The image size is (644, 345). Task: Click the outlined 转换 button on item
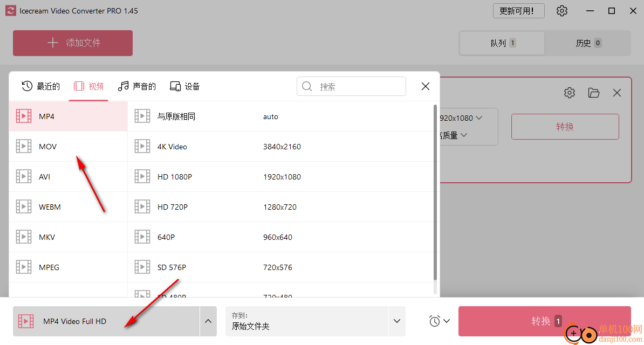click(565, 127)
